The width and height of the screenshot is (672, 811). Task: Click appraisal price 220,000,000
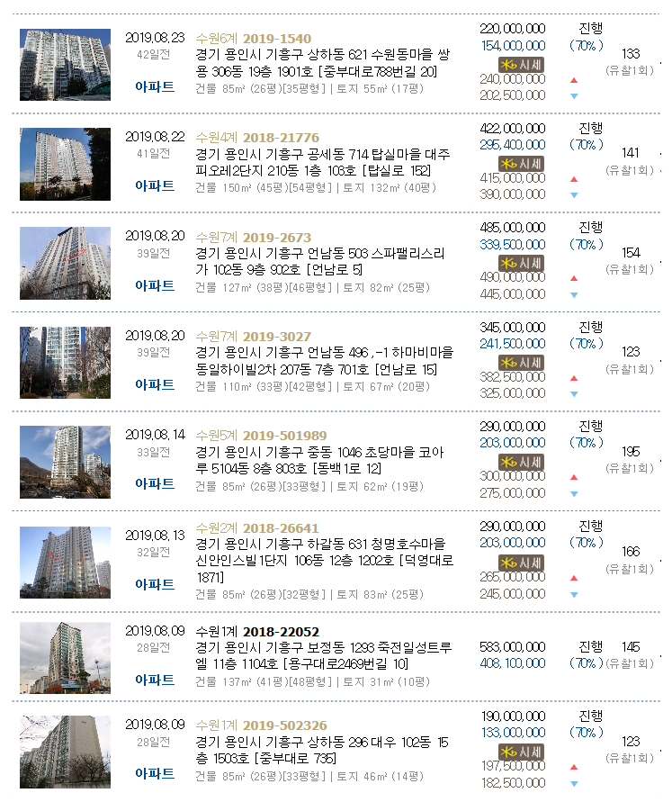click(512, 29)
